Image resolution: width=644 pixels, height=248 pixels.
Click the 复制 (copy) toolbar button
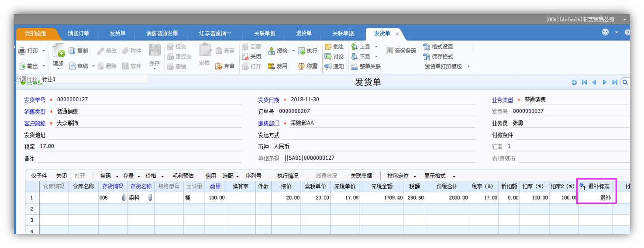(78, 51)
